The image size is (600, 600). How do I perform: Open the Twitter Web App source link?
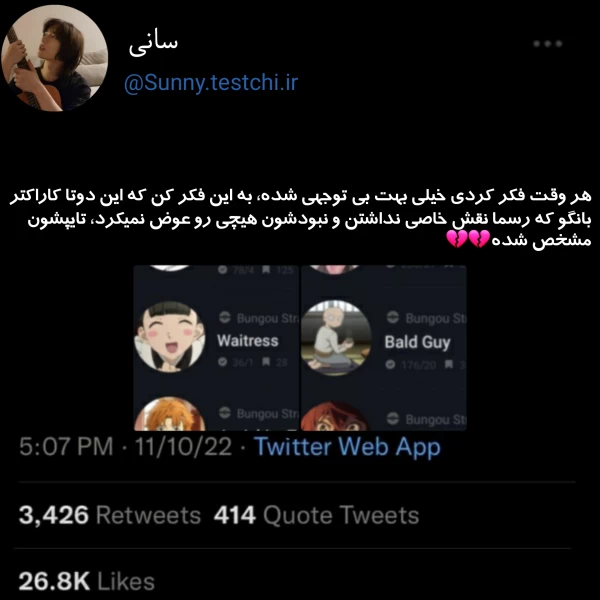click(x=347, y=447)
